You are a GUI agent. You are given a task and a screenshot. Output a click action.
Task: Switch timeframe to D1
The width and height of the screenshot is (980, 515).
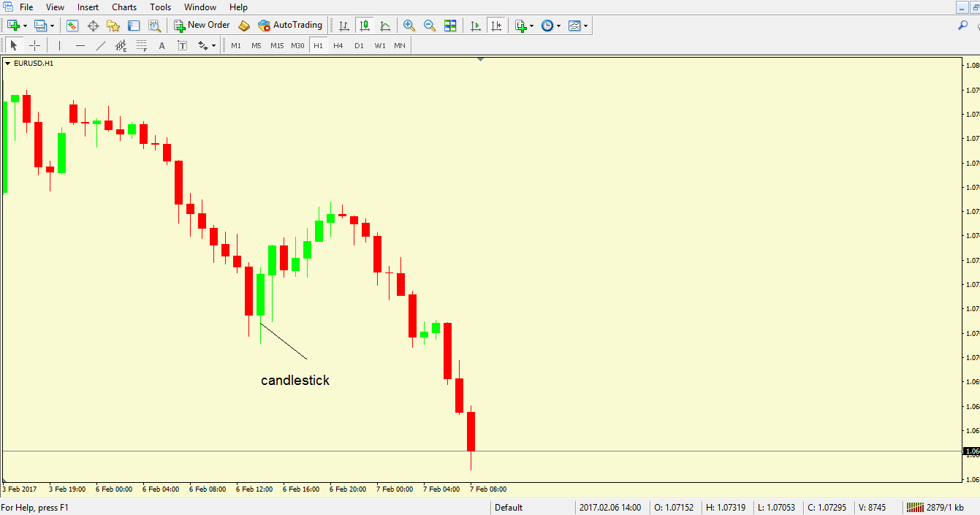(x=359, y=45)
